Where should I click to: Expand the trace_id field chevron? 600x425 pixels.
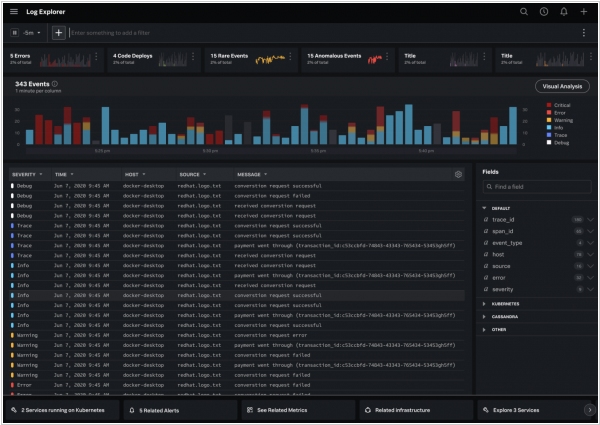[x=591, y=218]
